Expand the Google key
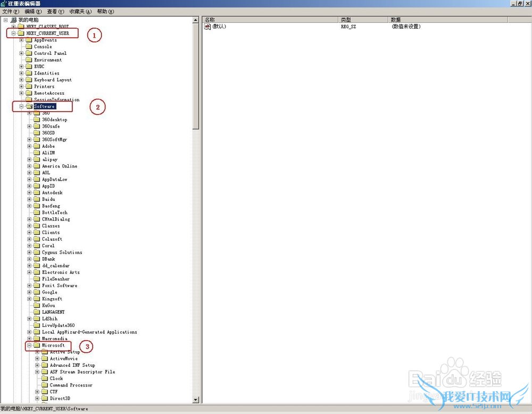The image size is (532, 414). 29,292
